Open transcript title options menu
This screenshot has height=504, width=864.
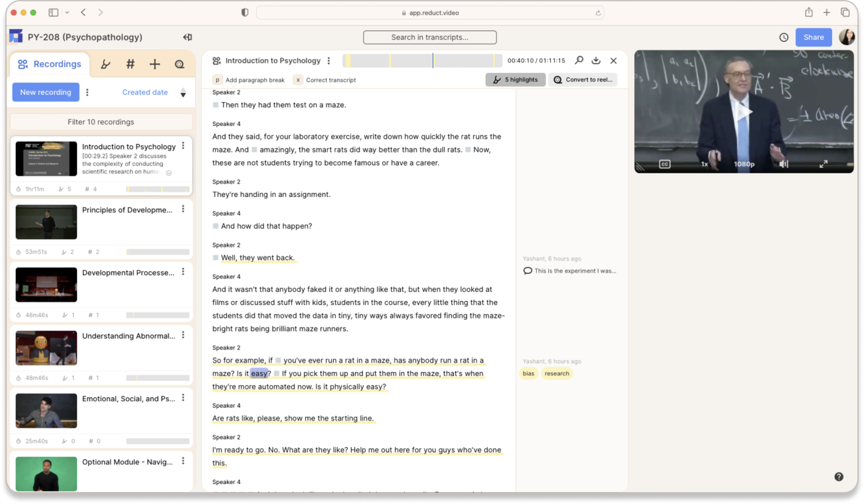pyautogui.click(x=328, y=60)
